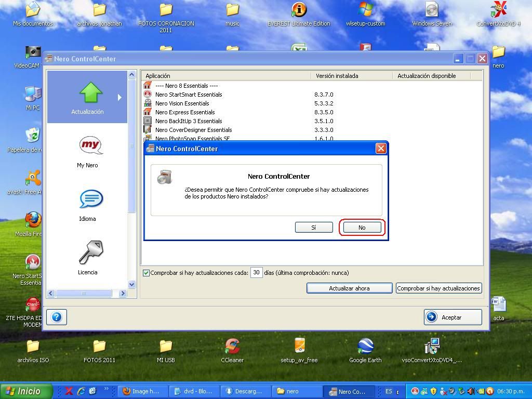This screenshot has height=399, width=532.
Task: Click the days interval field showing 30
Action: [x=257, y=272]
